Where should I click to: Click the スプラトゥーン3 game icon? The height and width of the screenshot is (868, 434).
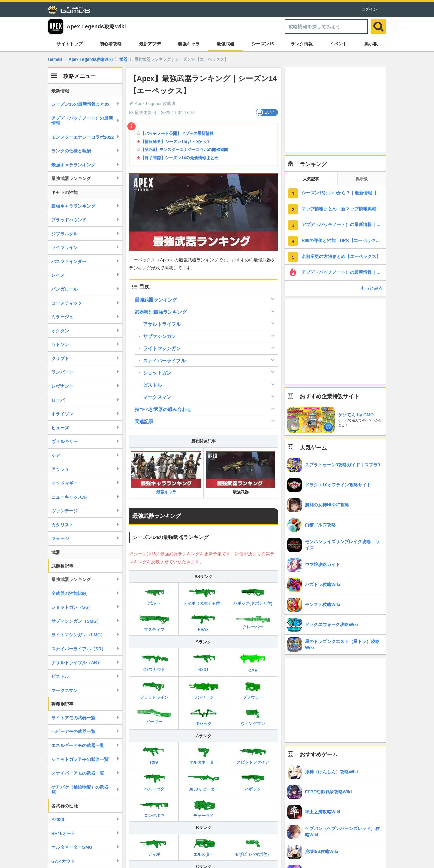(294, 465)
